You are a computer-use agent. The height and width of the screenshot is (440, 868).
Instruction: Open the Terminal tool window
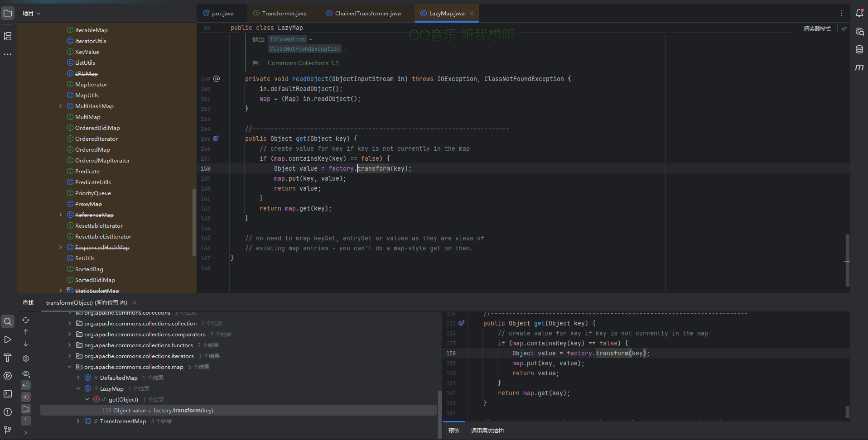(8, 394)
